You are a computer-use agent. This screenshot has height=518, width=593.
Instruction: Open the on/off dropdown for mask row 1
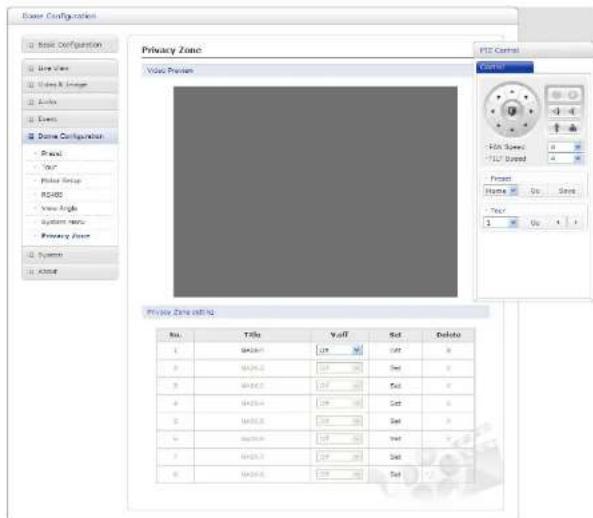[339, 350]
